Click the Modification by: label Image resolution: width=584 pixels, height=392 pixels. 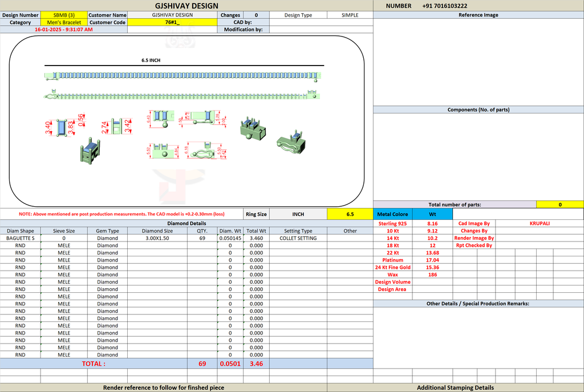click(243, 30)
